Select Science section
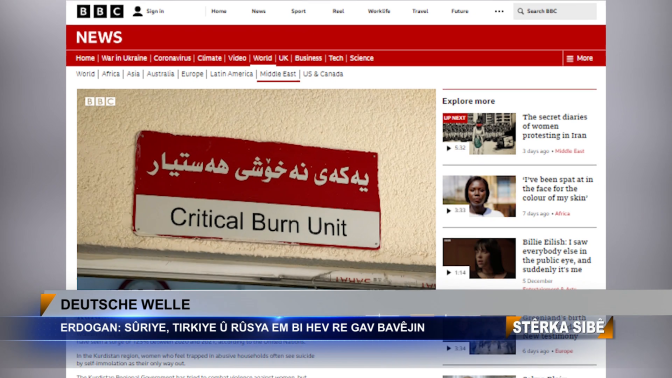 [361, 58]
